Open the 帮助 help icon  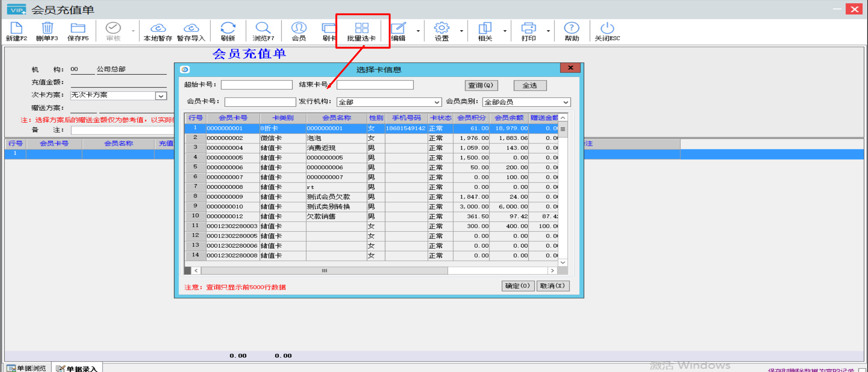(x=572, y=28)
